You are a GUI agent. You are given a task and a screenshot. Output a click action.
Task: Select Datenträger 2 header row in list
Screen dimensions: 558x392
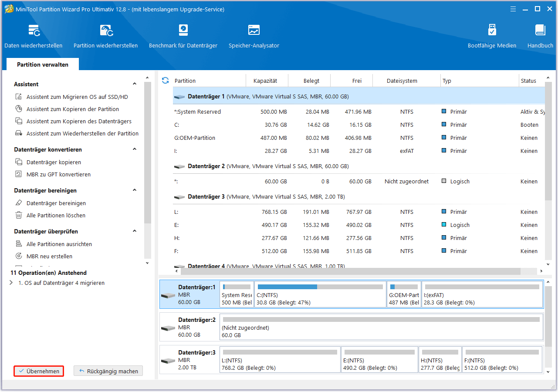pos(359,166)
